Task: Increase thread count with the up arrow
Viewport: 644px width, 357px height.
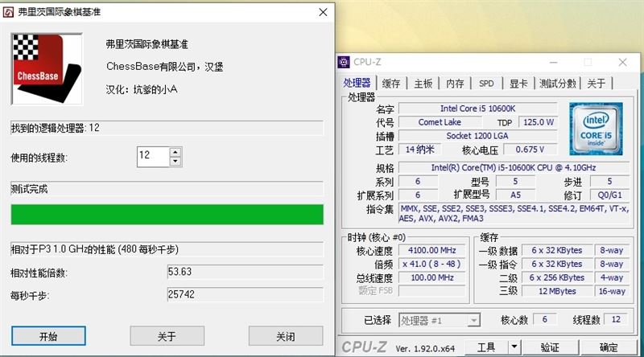Action: point(175,152)
